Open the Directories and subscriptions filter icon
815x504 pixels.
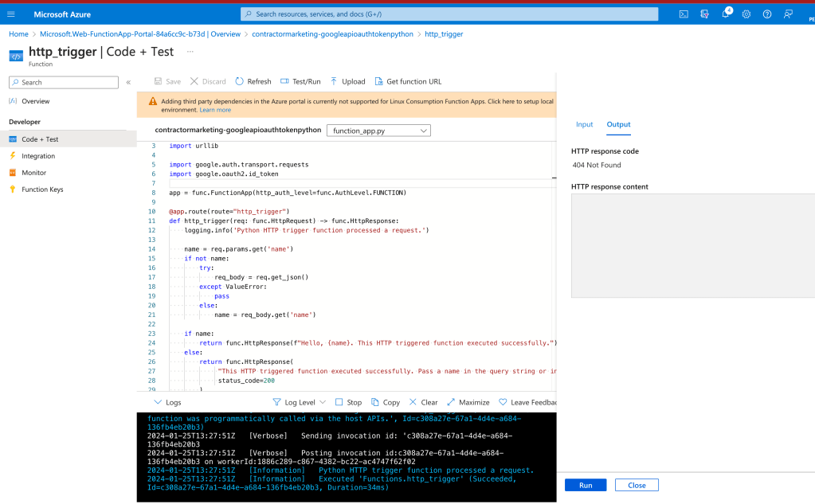tap(704, 14)
